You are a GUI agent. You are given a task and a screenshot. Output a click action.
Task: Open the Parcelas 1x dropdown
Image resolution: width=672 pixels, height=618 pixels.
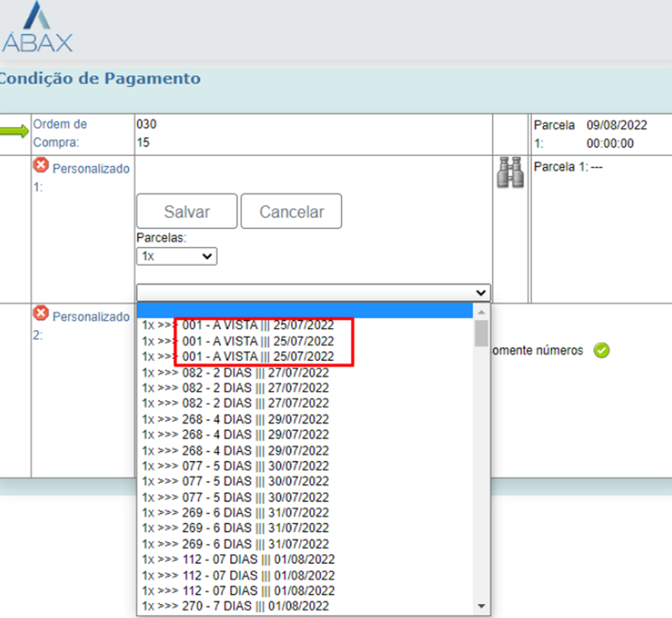(176, 256)
